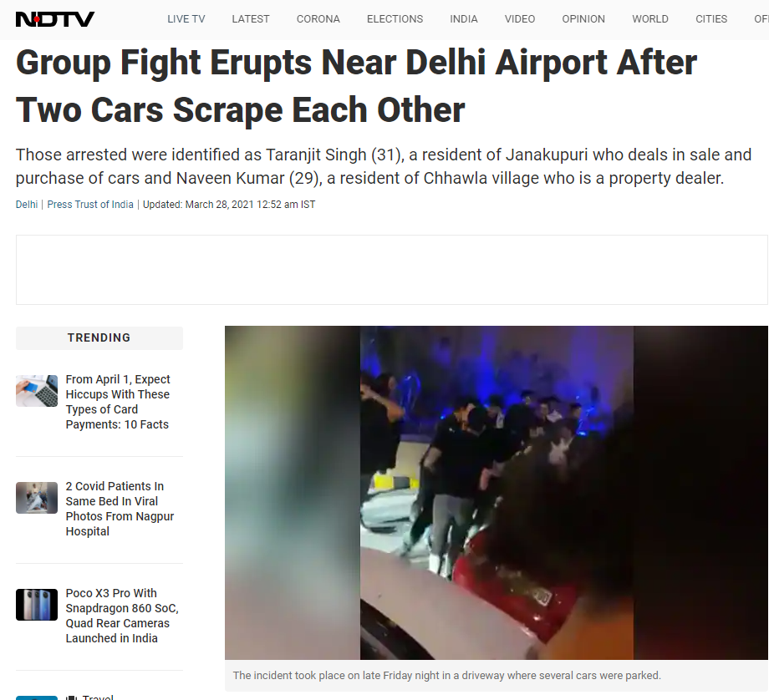
Task: Open the card payments thumbnail image
Action: (x=37, y=391)
